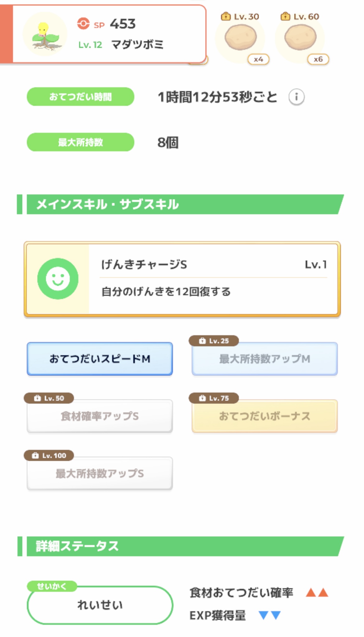Tap the Lv. 30 locked potato ingredient
Image resolution: width=364 pixels, height=637 pixels.
pos(240,38)
